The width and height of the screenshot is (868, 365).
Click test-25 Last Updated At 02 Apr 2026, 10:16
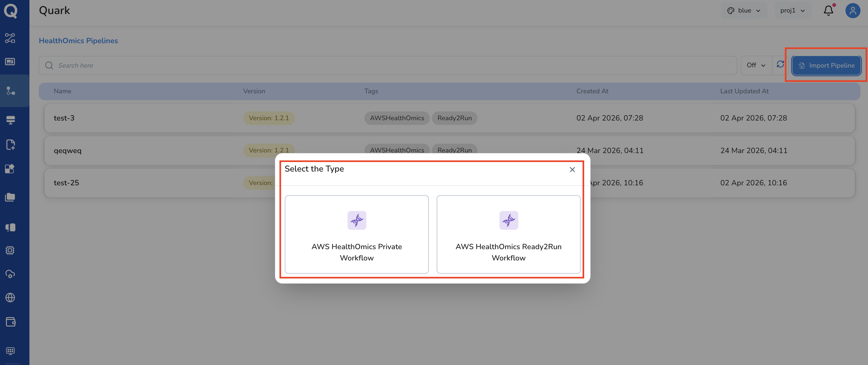click(753, 183)
